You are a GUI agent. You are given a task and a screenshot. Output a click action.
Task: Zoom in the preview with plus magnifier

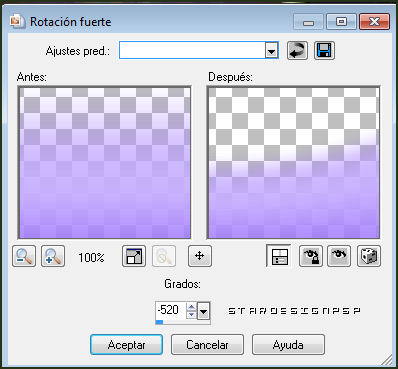(53, 256)
